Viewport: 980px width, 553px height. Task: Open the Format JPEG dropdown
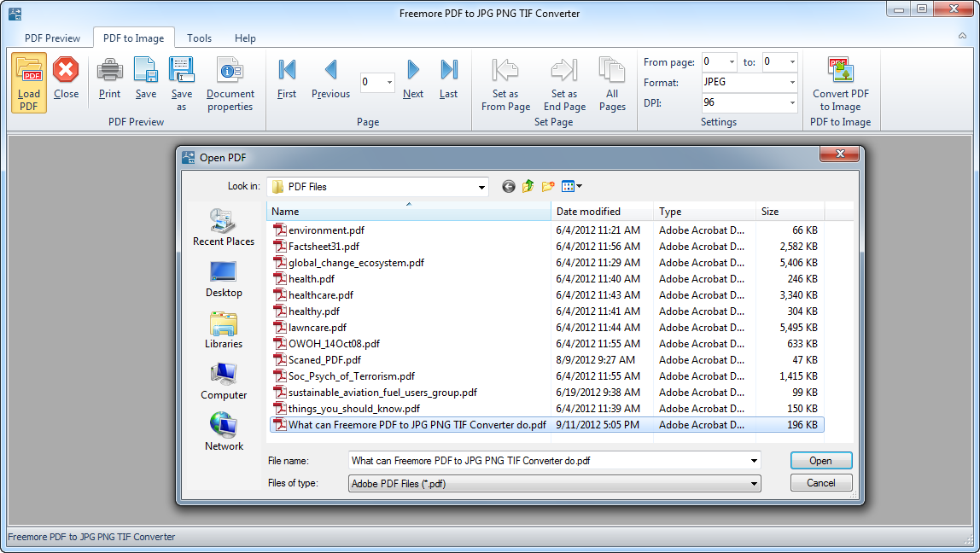click(x=792, y=83)
